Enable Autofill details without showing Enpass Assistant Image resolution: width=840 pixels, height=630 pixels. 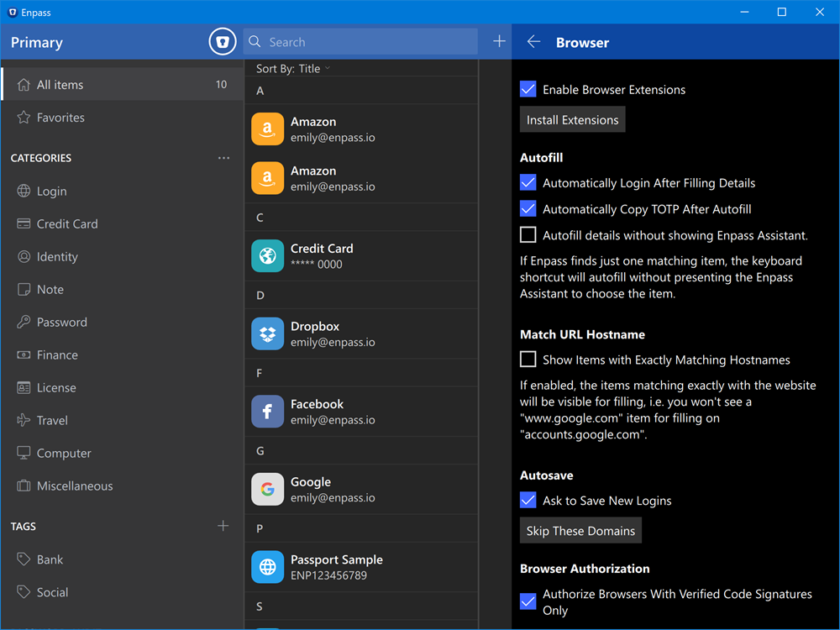pos(528,234)
